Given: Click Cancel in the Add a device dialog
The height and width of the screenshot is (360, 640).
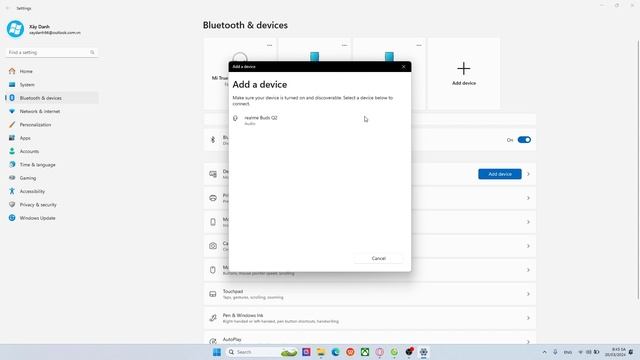Looking at the screenshot, I should 378,258.
